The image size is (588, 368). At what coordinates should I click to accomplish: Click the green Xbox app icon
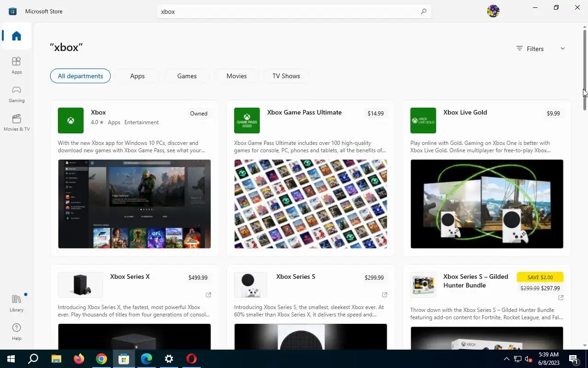click(71, 121)
